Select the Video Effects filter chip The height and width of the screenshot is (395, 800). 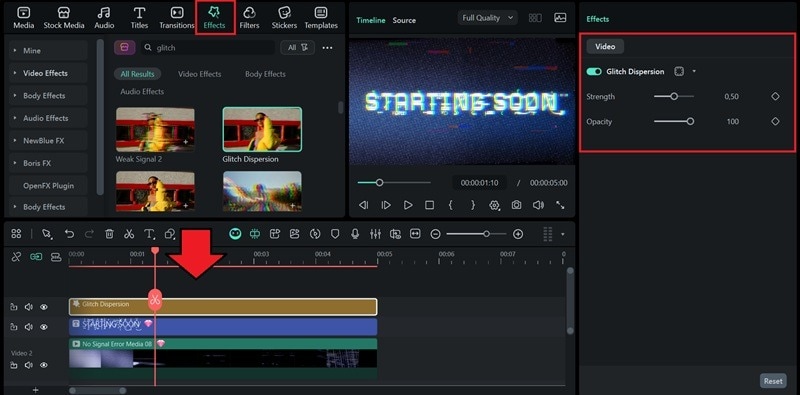pyautogui.click(x=199, y=74)
